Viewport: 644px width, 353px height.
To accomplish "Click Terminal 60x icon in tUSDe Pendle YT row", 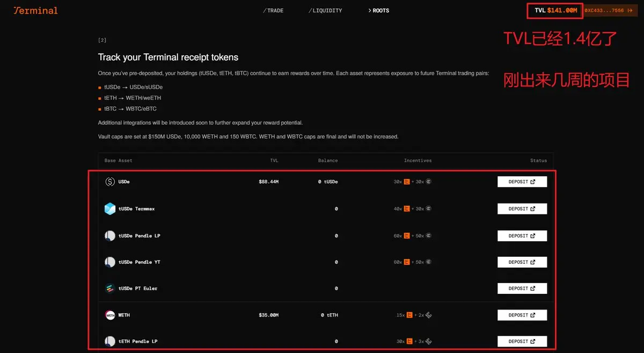I will [407, 262].
